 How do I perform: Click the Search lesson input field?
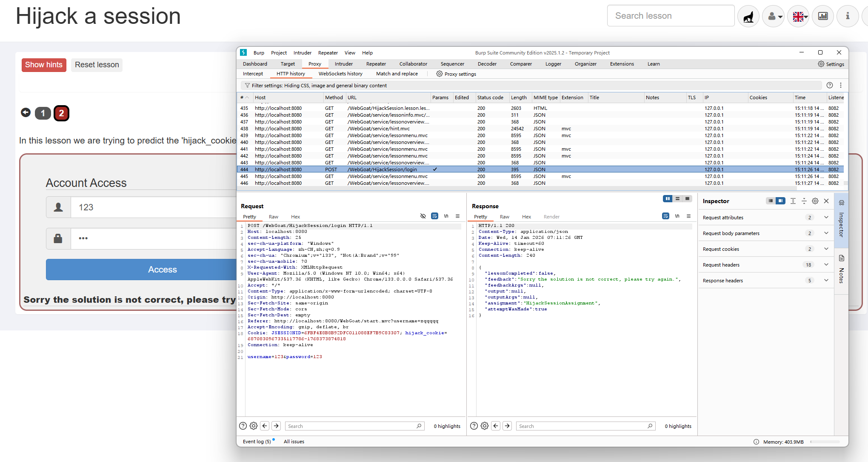670,16
